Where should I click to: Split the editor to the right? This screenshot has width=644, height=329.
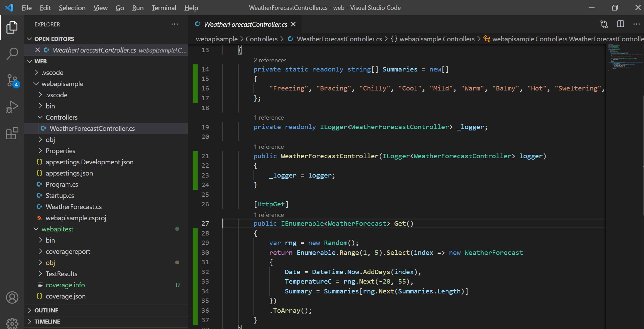pyautogui.click(x=621, y=24)
